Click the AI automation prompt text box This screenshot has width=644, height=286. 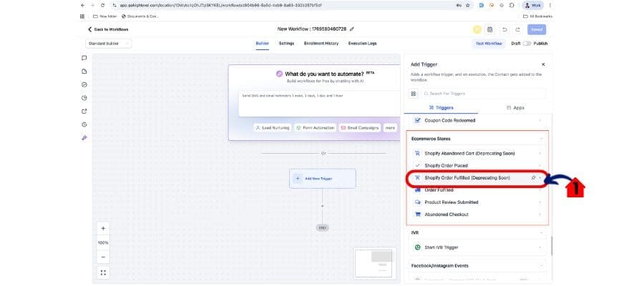[320, 104]
